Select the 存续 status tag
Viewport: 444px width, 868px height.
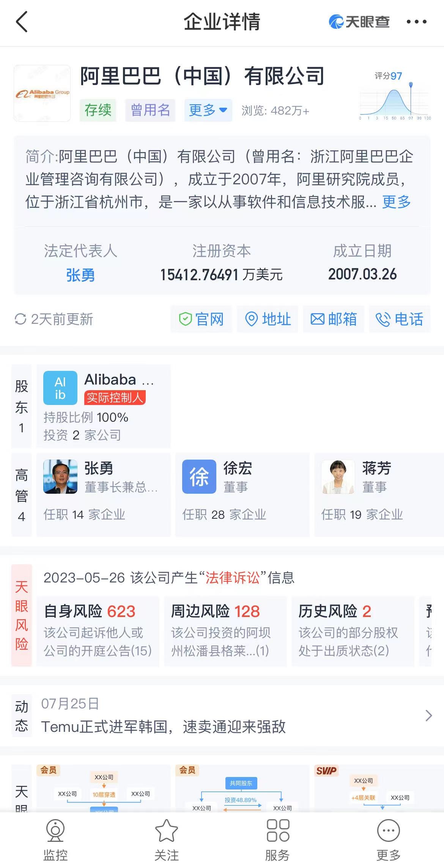[98, 110]
